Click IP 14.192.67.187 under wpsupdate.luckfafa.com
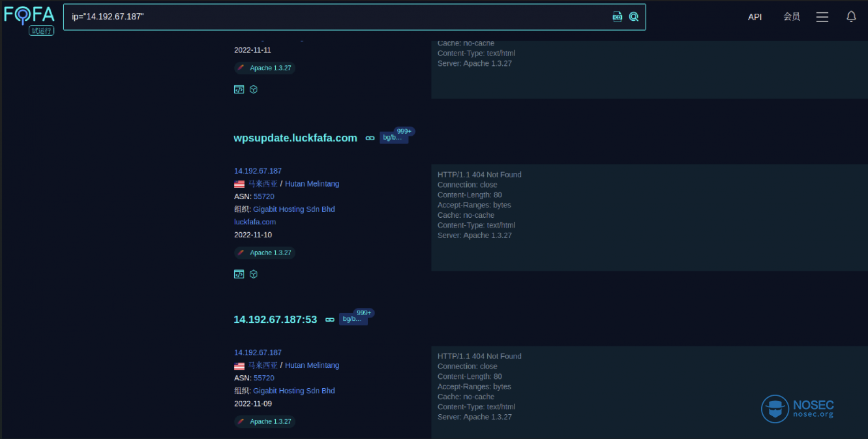 (258, 171)
